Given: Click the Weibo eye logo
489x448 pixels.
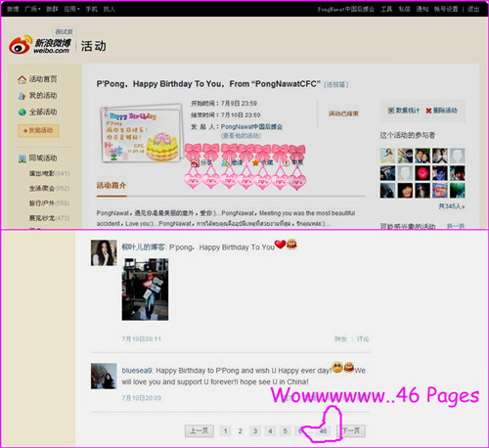Looking at the screenshot, I should 21,45.
